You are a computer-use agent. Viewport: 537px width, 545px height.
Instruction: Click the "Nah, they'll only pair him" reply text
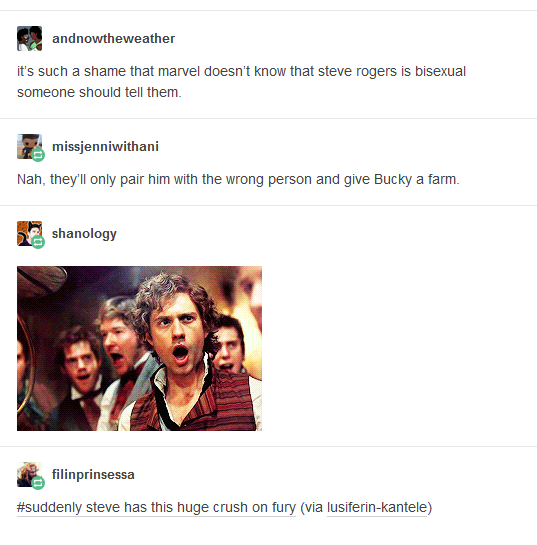point(93,180)
